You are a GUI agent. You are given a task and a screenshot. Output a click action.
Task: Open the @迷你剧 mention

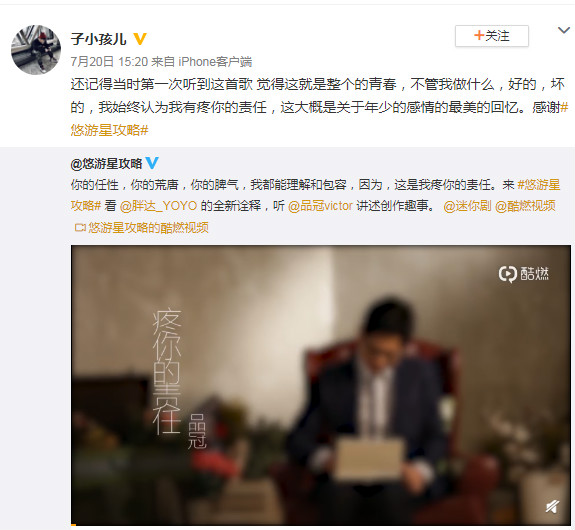(x=467, y=206)
